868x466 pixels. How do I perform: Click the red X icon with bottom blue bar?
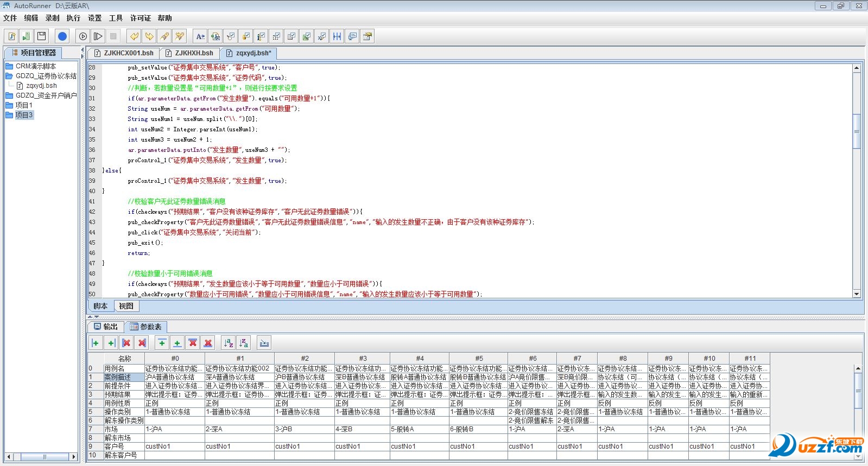(x=208, y=343)
